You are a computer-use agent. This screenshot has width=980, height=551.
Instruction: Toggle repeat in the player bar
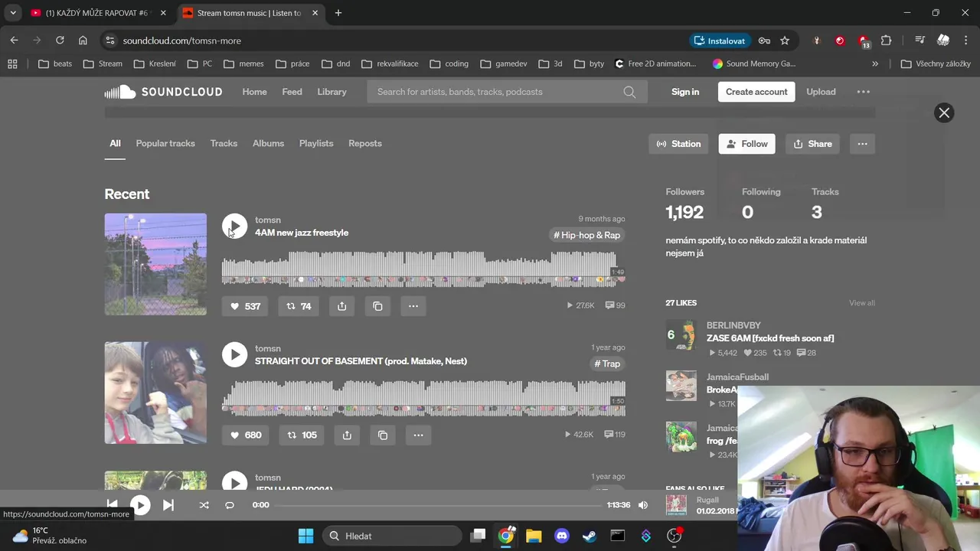pos(229,505)
